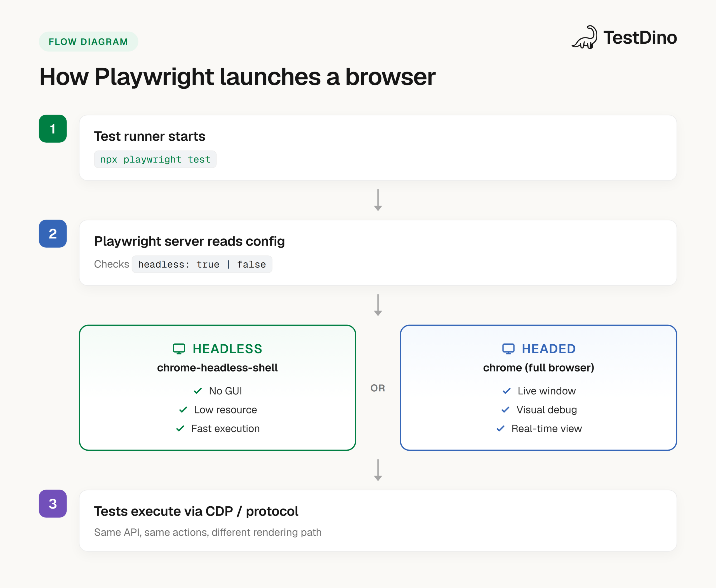Click the checkmark next to Low resource
Screen dimensions: 716x588
183,410
